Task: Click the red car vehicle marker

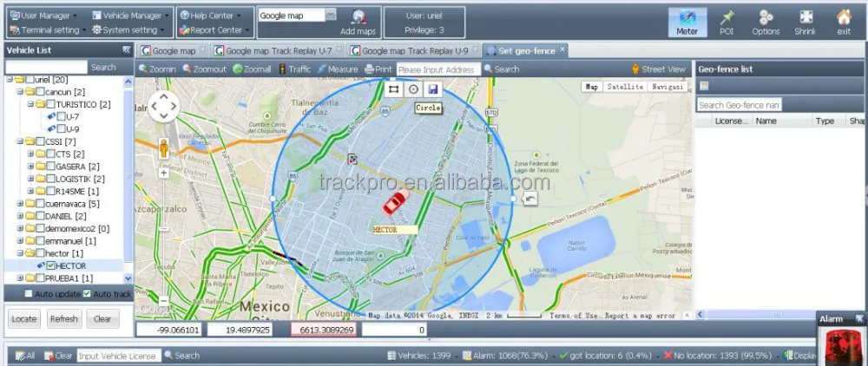Action: (x=395, y=202)
